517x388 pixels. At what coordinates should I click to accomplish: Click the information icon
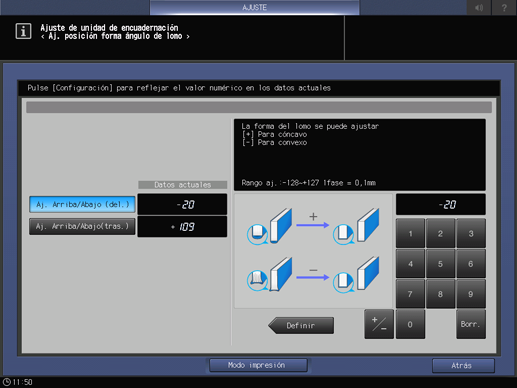tap(23, 31)
